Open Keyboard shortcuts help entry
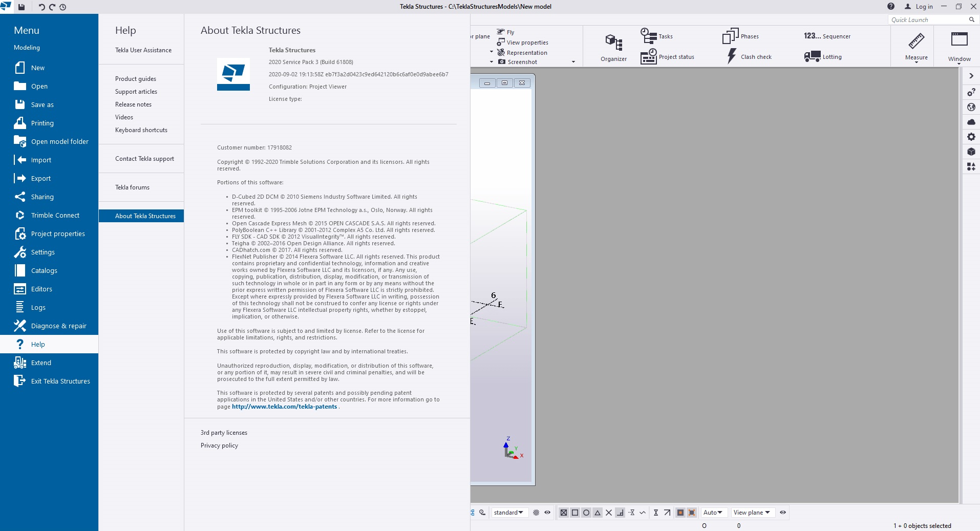 click(x=141, y=130)
